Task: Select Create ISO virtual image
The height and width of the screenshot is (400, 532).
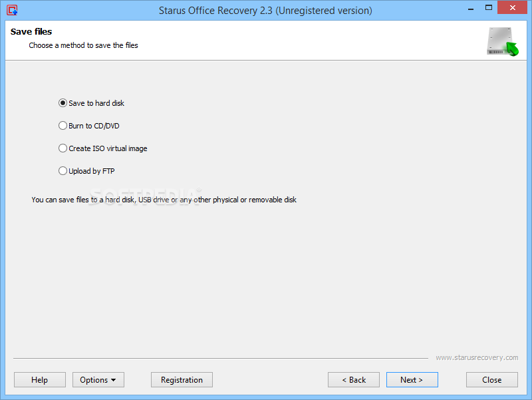Action: 103,148
